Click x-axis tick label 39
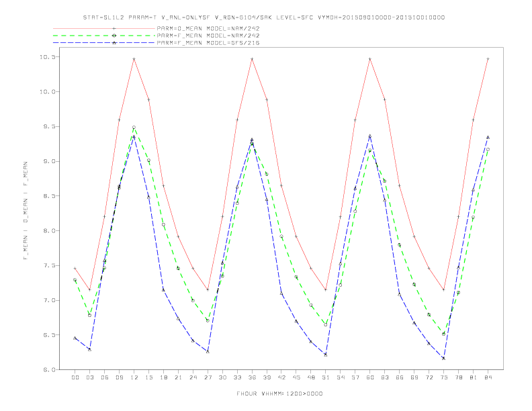Viewport: 532px width, 411px height. (x=267, y=377)
